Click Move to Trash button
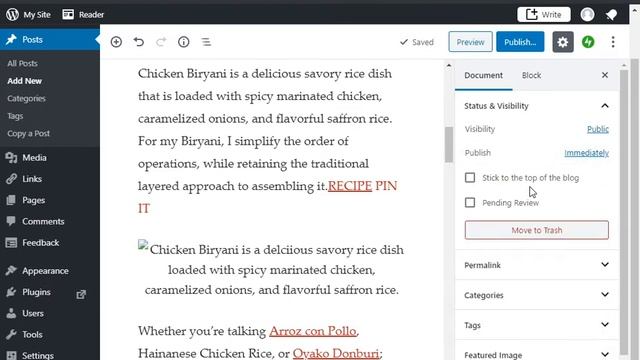Screen dimensions: 640x360 [x=536, y=230]
